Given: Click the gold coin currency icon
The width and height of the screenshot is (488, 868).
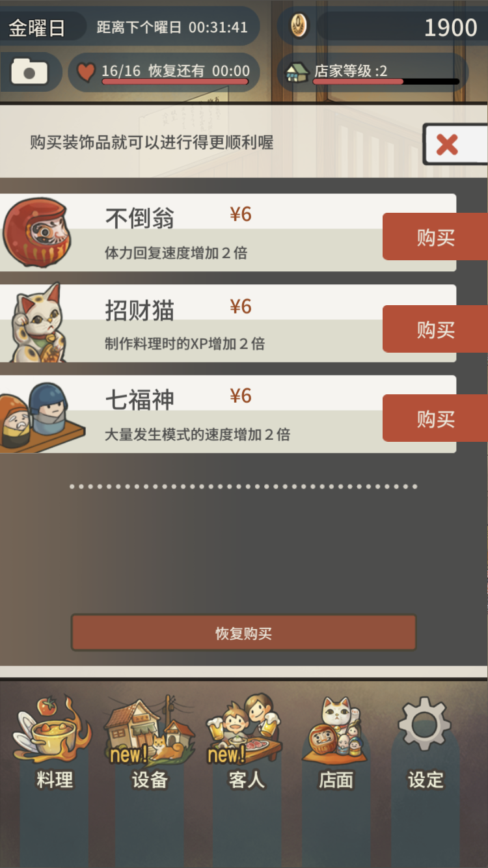Looking at the screenshot, I should [x=299, y=26].
